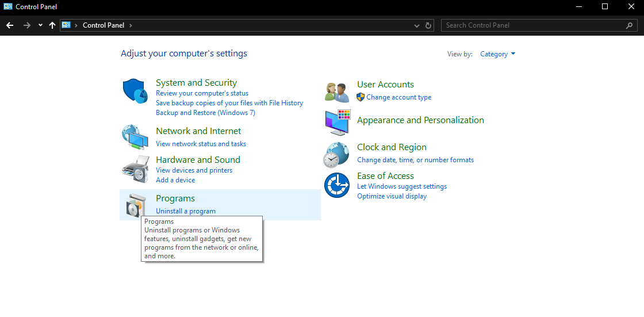
Task: Open User Accounts heading
Action: pos(385,85)
